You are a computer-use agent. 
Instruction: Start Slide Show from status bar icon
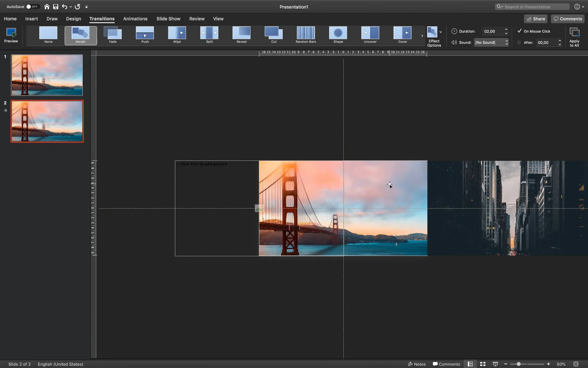pyautogui.click(x=495, y=364)
